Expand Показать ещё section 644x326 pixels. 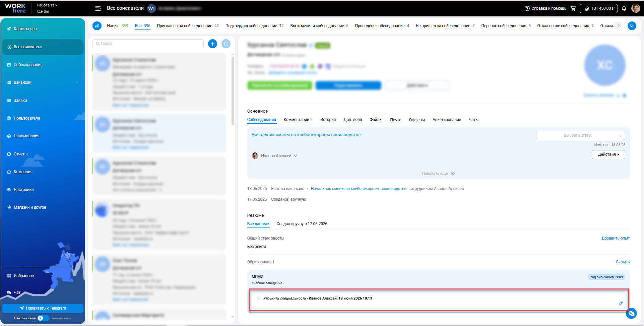(438, 174)
